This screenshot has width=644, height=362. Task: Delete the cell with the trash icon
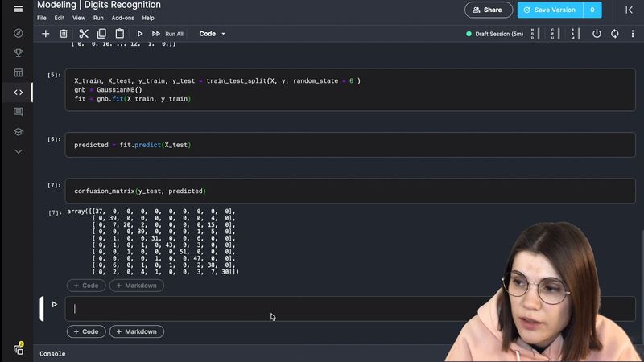click(x=64, y=34)
